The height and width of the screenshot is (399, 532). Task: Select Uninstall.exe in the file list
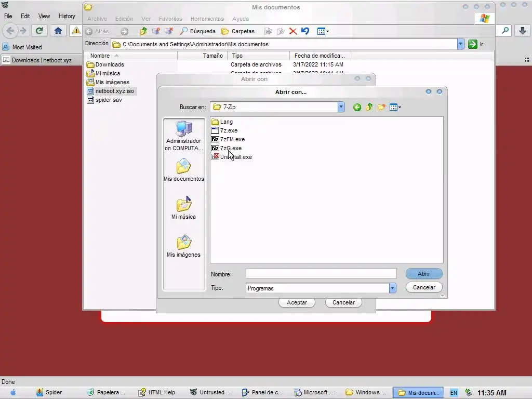coord(231,157)
